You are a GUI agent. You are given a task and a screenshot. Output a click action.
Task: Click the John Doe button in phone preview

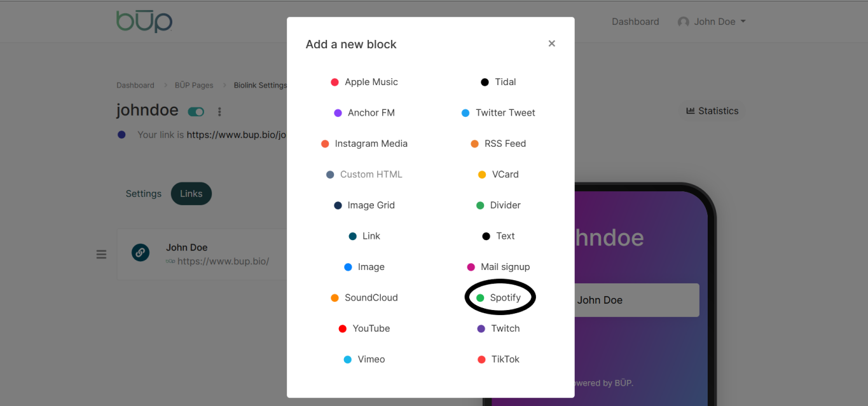point(637,300)
